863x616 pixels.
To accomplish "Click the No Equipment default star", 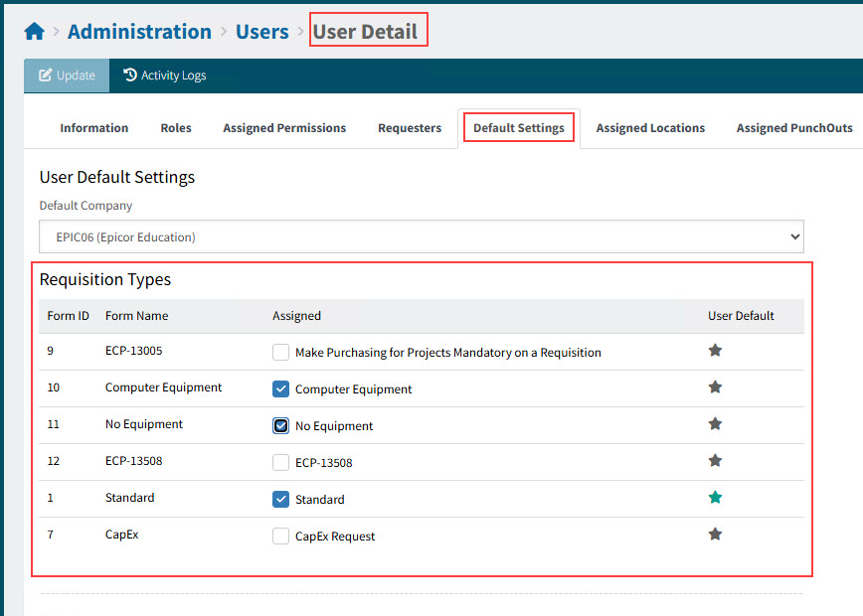I will tap(715, 424).
